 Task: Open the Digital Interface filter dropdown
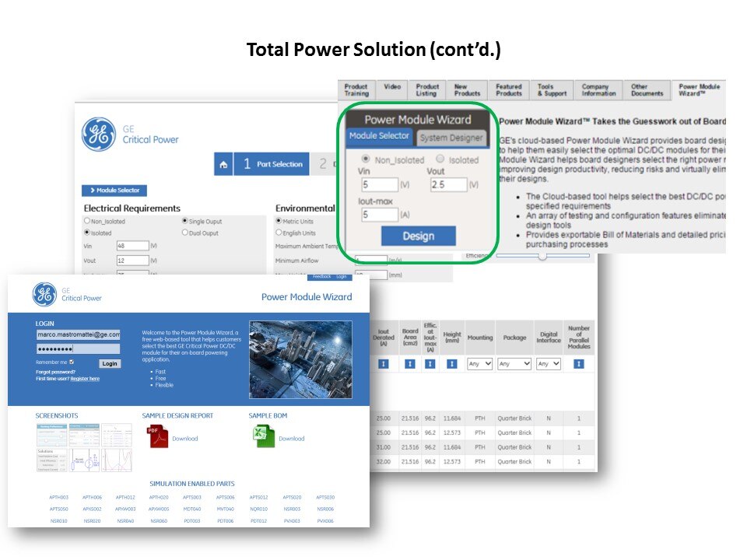[548, 364]
